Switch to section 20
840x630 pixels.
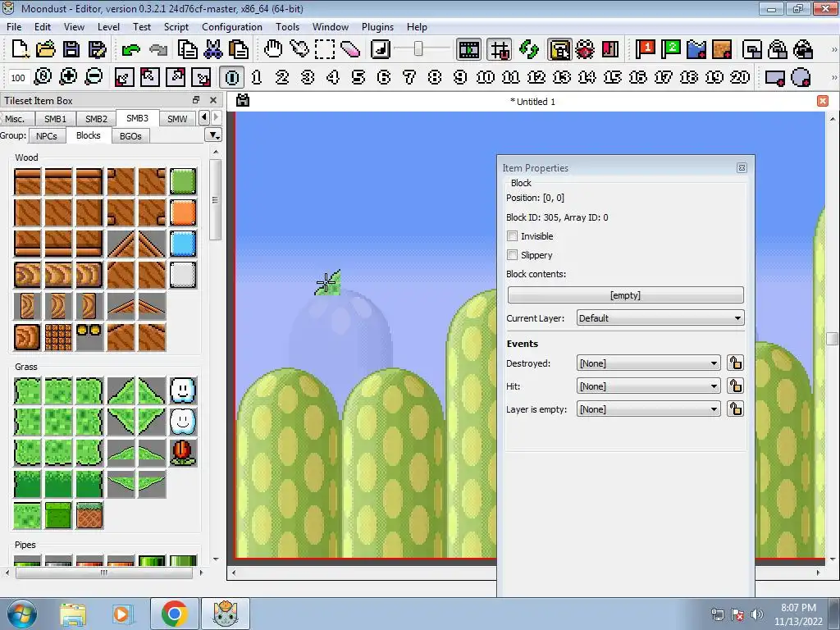pos(740,78)
